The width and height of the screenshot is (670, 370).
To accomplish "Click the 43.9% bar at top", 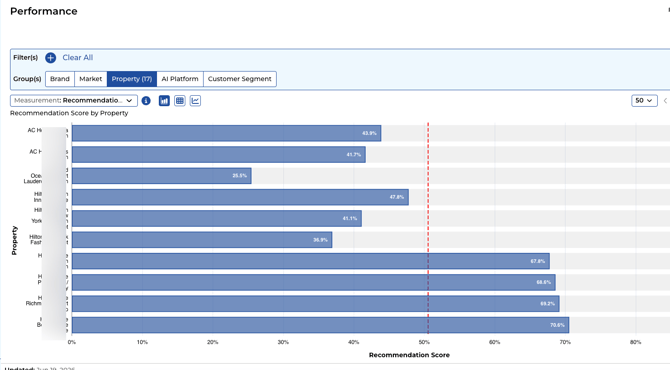I will [226, 133].
